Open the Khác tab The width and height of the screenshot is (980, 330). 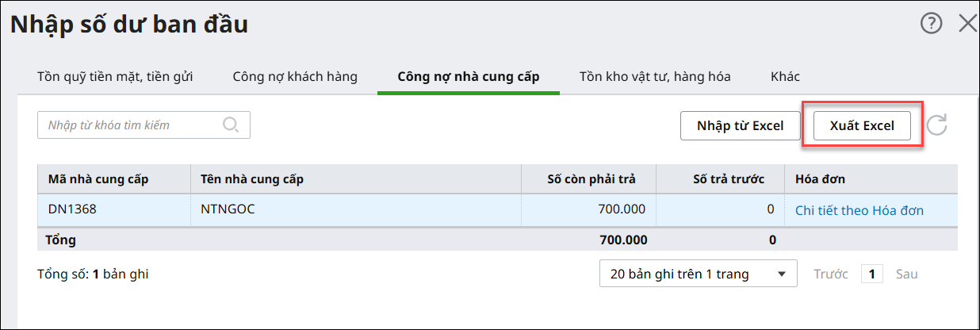coord(785,77)
